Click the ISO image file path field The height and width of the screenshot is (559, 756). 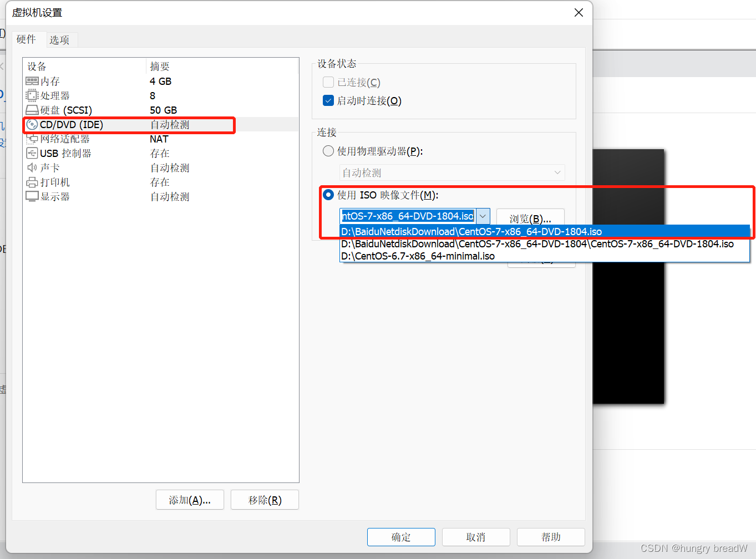(408, 216)
